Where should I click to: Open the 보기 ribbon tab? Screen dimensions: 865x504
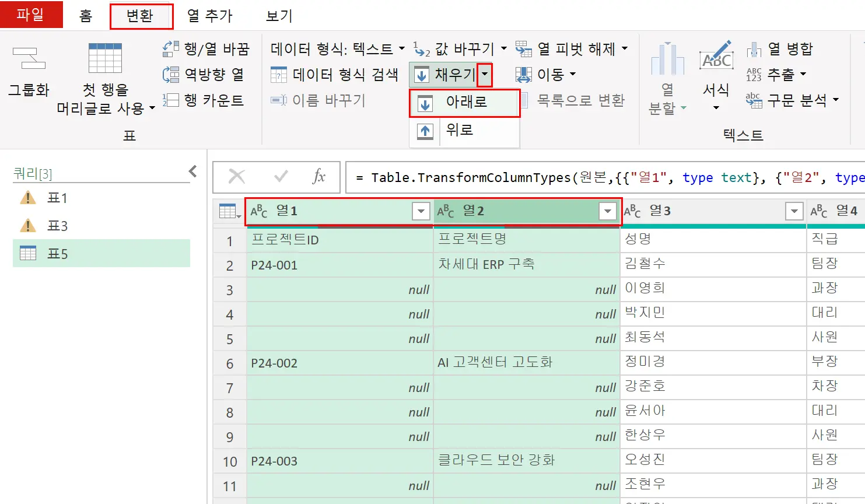277,16
